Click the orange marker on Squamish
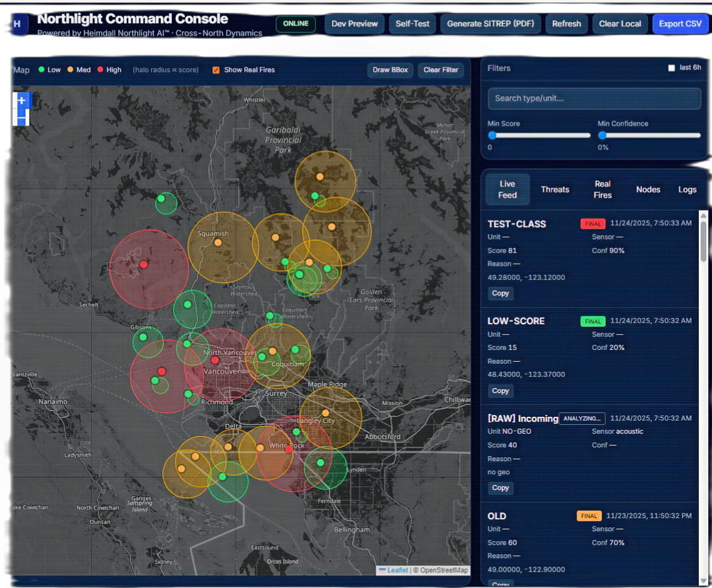The width and height of the screenshot is (712, 588). coord(218,242)
